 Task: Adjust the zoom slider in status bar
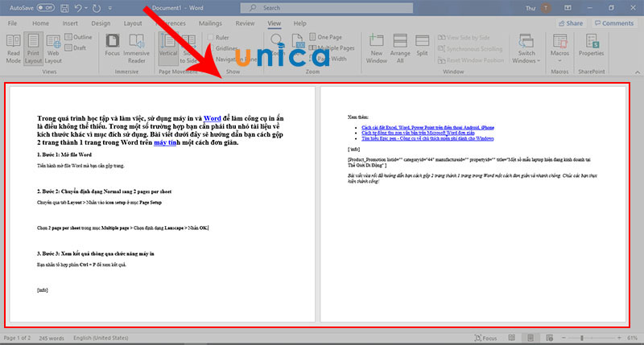pyautogui.click(x=581, y=338)
